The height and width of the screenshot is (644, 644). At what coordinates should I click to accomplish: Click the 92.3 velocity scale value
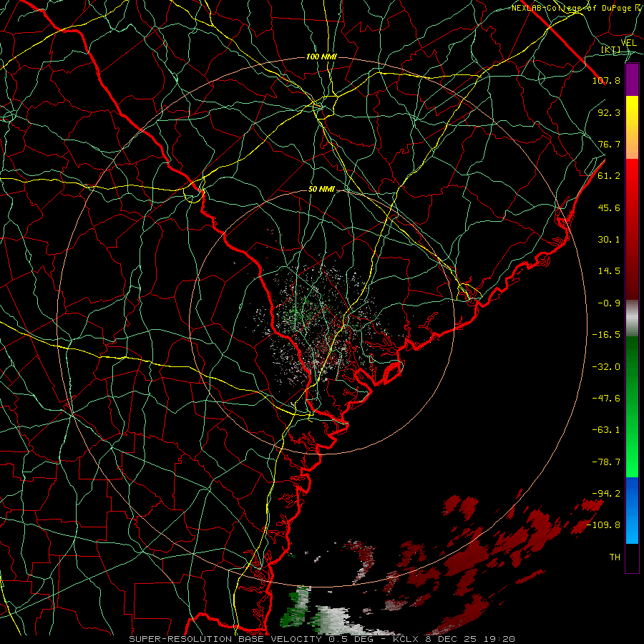tap(609, 112)
